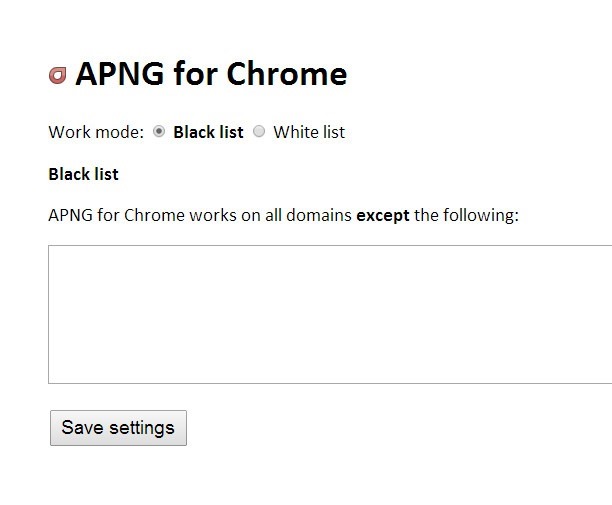This screenshot has width=612, height=505.
Task: Select the White list radio button
Action: tap(259, 131)
